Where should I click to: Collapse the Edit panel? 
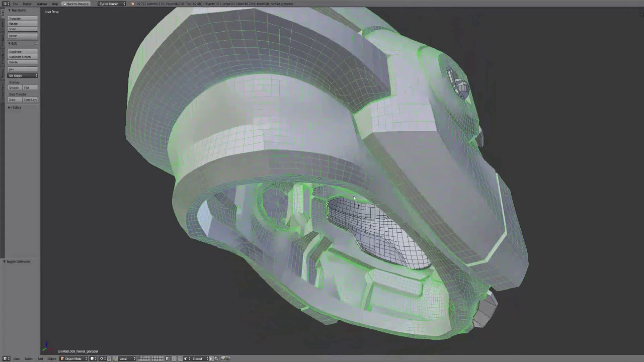click(13, 43)
